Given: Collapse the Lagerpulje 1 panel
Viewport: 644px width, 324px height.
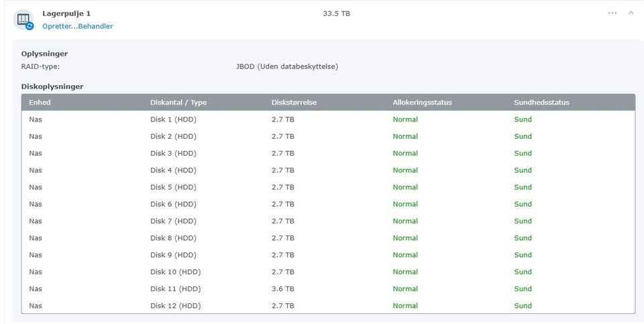Looking at the screenshot, I should pyautogui.click(x=631, y=13).
